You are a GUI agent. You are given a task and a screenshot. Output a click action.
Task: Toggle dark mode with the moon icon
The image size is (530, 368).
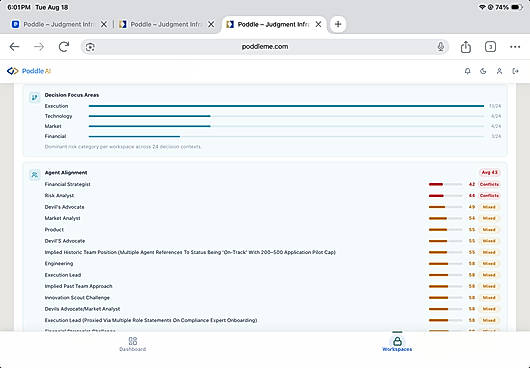(483, 71)
